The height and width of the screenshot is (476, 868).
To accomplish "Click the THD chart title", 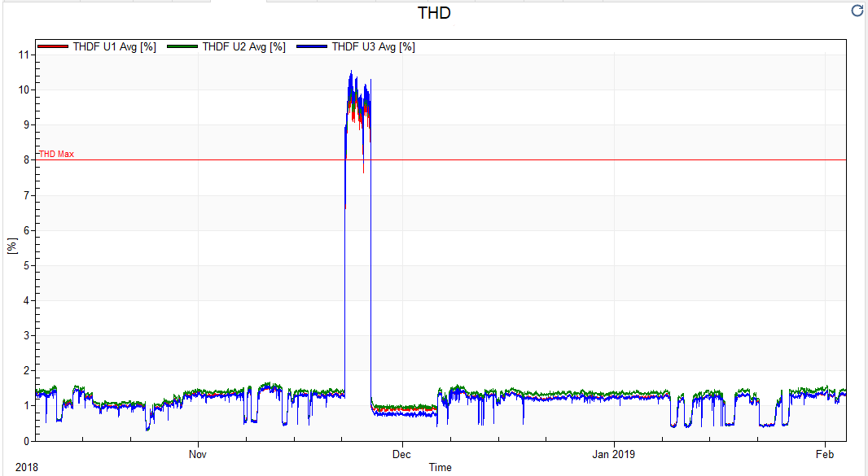I will 434,13.
